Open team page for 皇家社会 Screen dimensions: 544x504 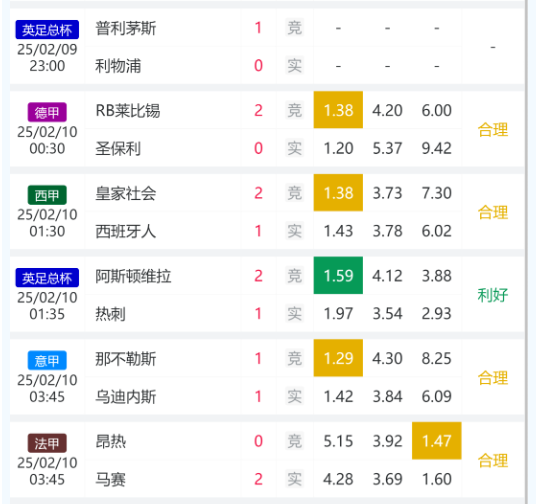point(126,193)
